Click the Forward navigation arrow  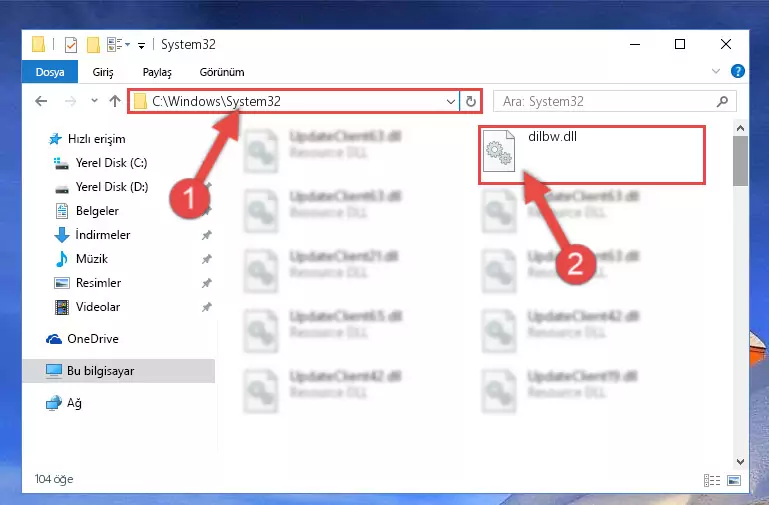point(71,101)
